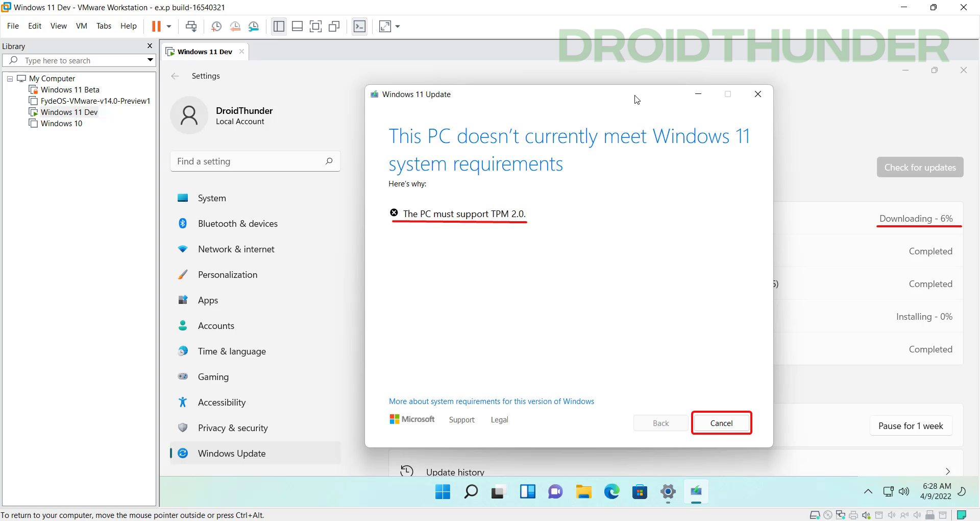Screen dimensions: 980x521
Task: Open the Windows Start menu on taskbar
Action: (x=443, y=492)
